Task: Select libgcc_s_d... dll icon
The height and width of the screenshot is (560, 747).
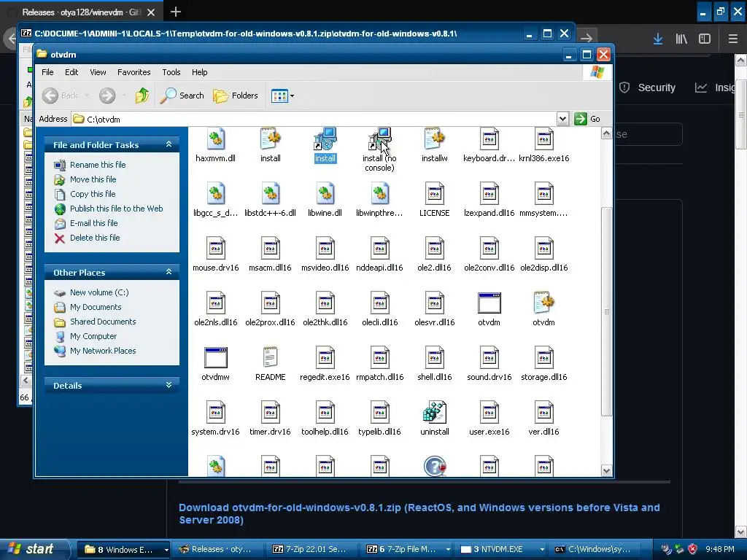Action: [215, 194]
